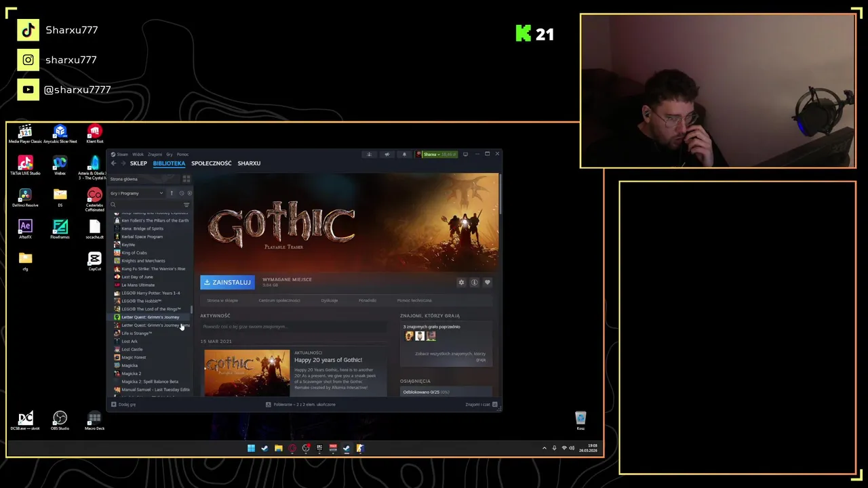Click the ZAINSTALUJ install button
Image resolution: width=868 pixels, height=488 pixels.
227,283
